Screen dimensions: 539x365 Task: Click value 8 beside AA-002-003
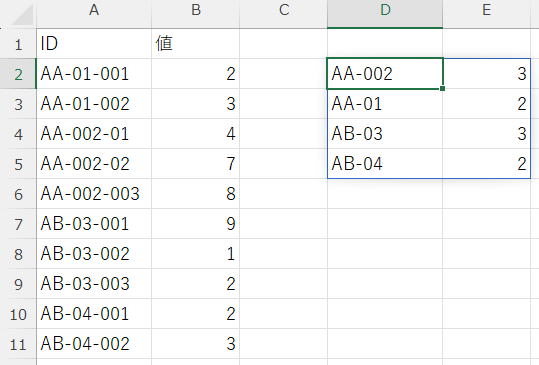pos(196,193)
